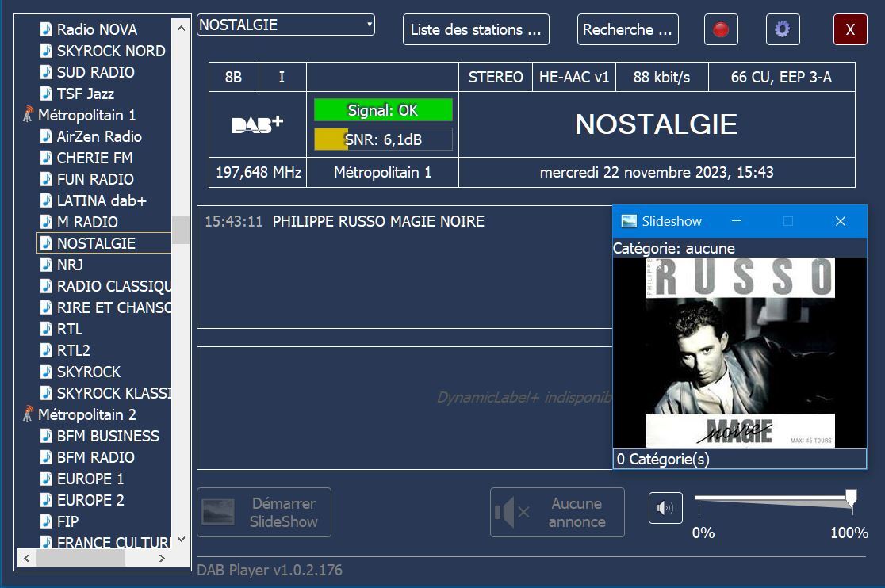Select RTL station
Image resolution: width=885 pixels, height=588 pixels.
pos(70,329)
